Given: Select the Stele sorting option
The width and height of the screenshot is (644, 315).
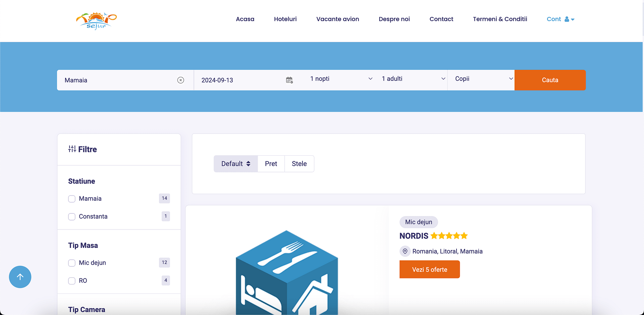Looking at the screenshot, I should click(299, 163).
